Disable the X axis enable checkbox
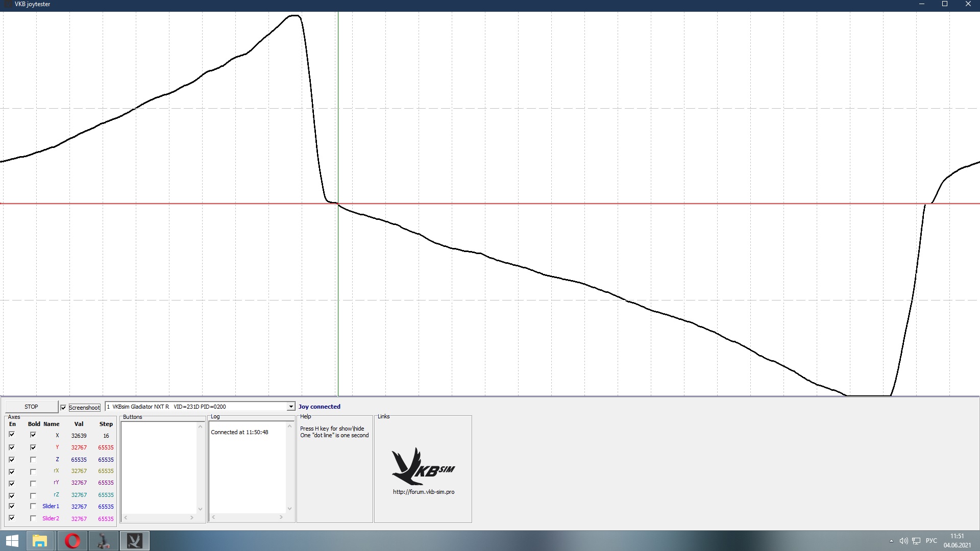 tap(12, 435)
